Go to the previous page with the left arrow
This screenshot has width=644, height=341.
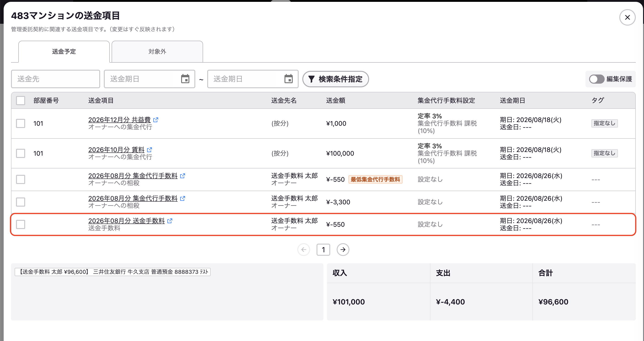point(304,250)
